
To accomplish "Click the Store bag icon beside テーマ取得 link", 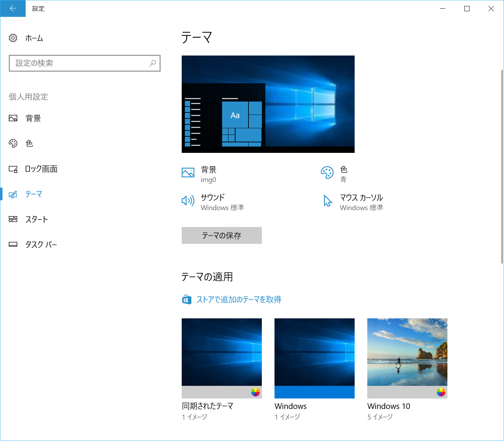I will point(187,299).
